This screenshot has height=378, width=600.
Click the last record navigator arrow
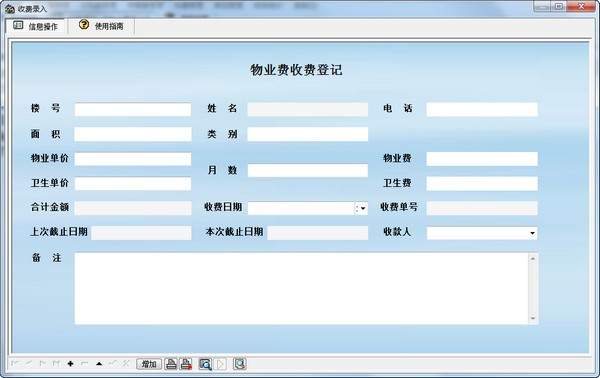[56, 363]
